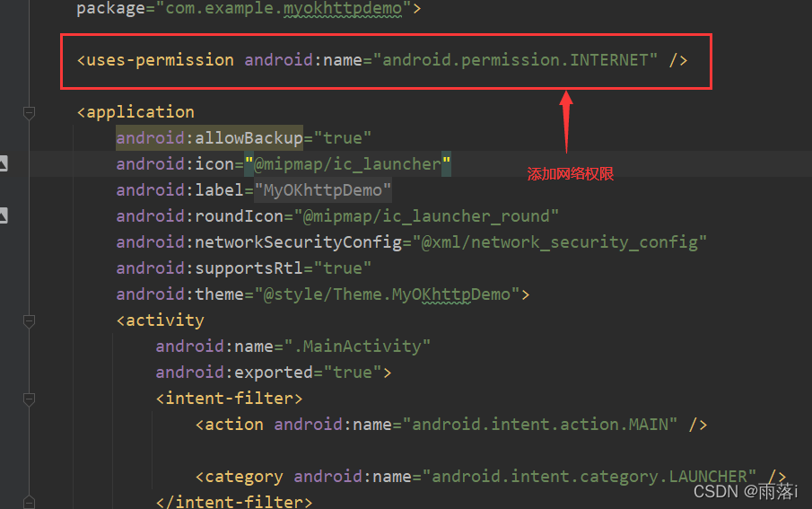812x509 pixels.
Task: Click the MyOKhttpDemo label string
Action: pos(323,190)
